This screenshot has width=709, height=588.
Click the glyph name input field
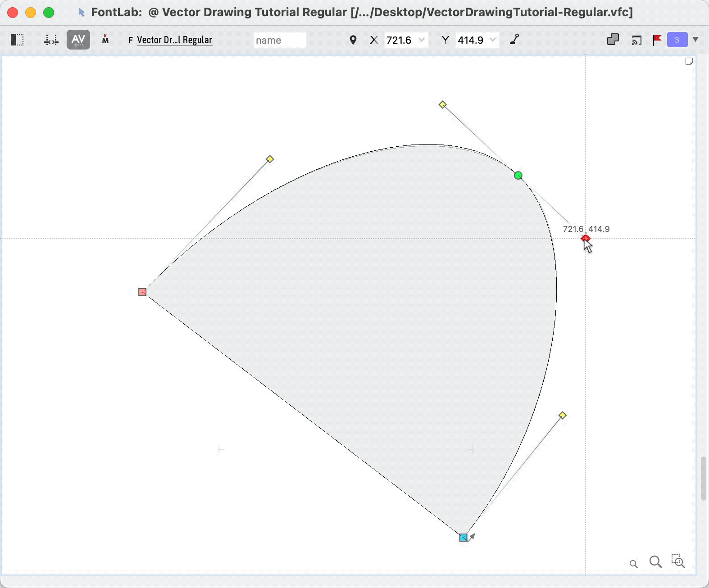click(x=280, y=40)
